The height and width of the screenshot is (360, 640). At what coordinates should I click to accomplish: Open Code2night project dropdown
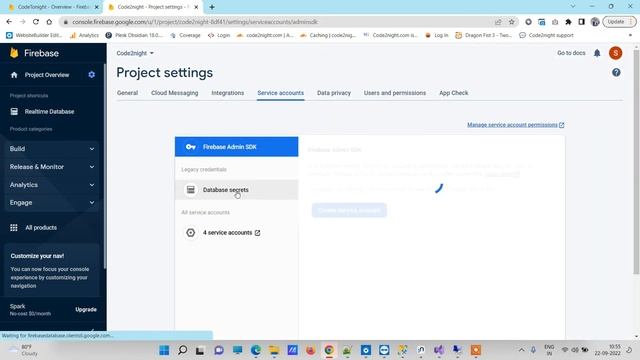point(135,53)
